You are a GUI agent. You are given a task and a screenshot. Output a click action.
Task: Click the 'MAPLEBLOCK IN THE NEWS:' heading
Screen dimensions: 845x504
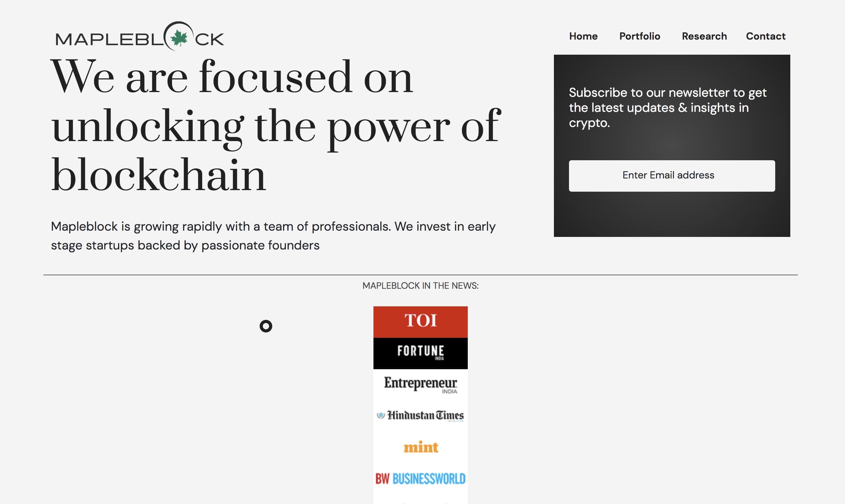point(420,286)
